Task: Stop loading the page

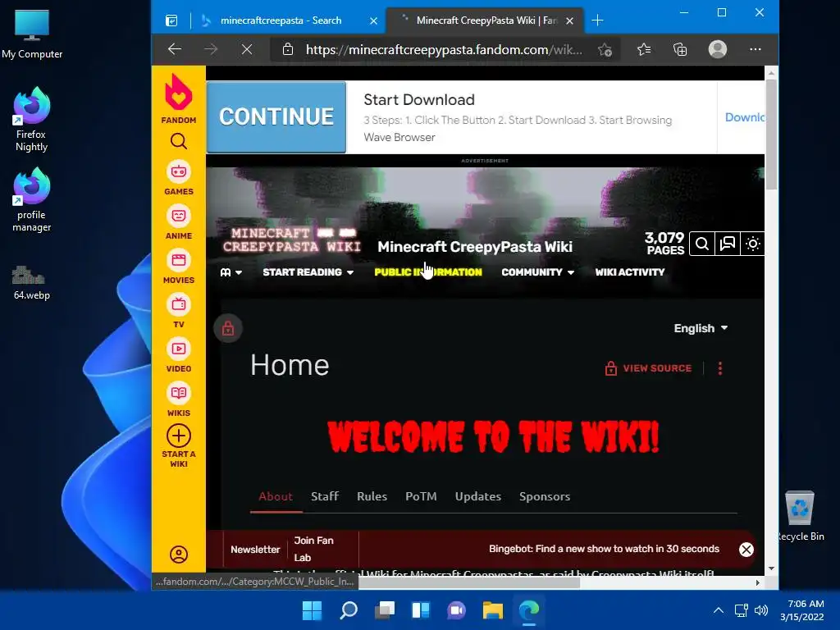Action: pos(246,50)
